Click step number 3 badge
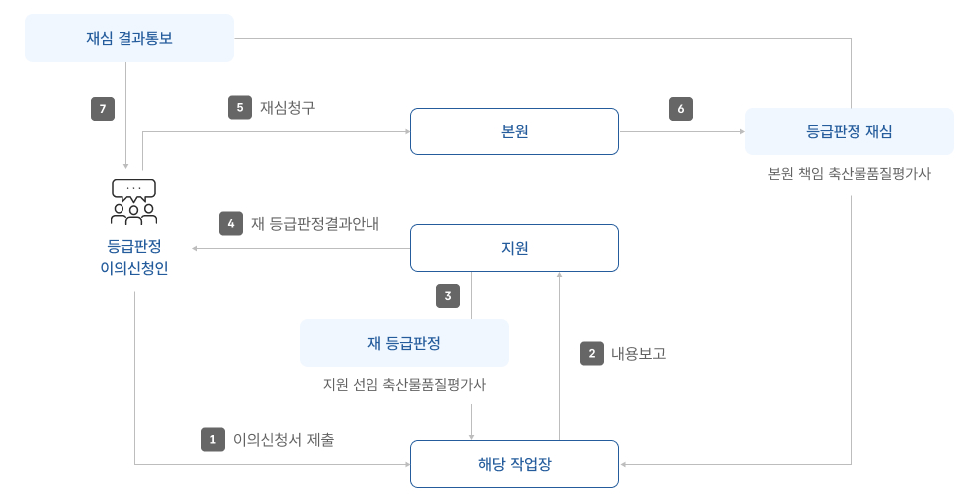This screenshot has height=501, width=980. pos(448,296)
